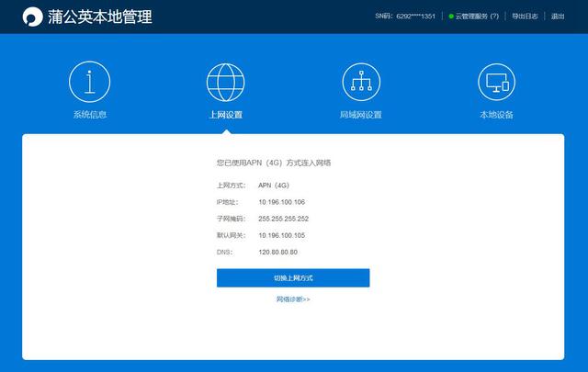588x372 pixels.
Task: Click the 蒲公英 logo icon
Action: 33,17
